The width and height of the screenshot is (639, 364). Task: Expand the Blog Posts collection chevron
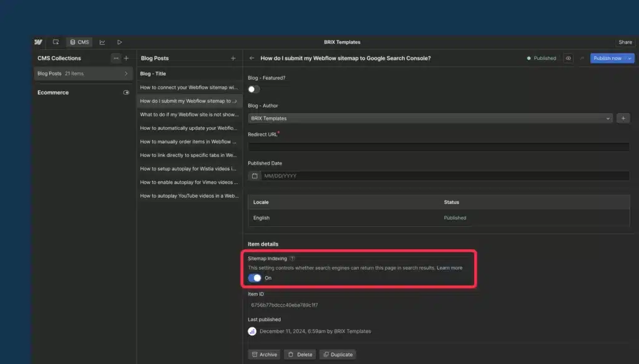coord(126,74)
